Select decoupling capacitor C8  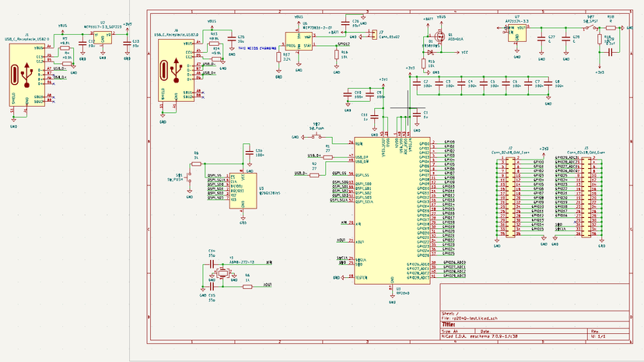click(548, 83)
